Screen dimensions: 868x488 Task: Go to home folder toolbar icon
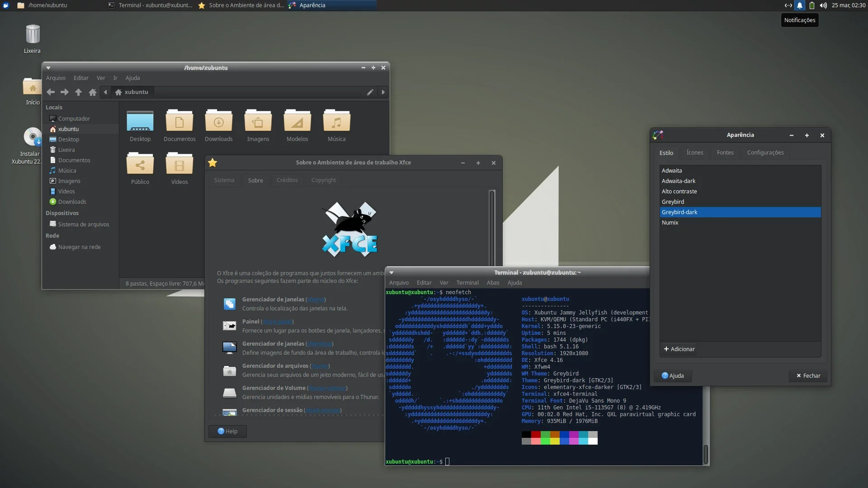click(93, 92)
